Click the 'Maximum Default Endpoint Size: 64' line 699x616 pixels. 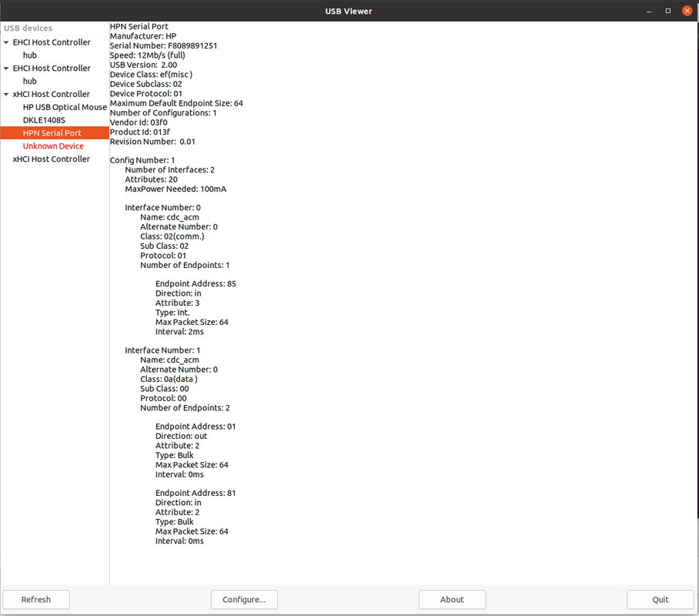[x=176, y=103]
